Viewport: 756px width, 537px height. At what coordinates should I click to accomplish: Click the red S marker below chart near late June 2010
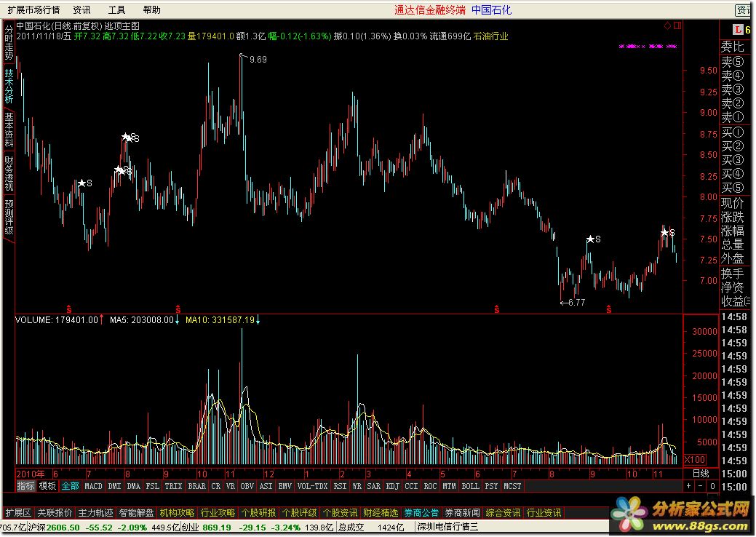(69, 309)
